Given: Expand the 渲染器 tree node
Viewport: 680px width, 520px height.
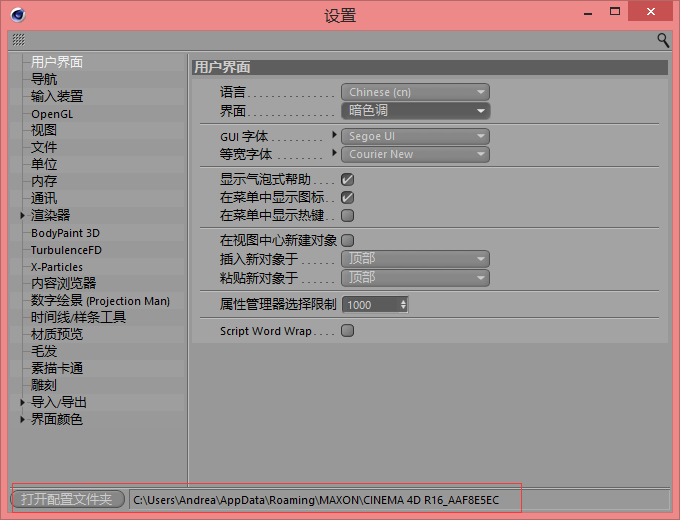Looking at the screenshot, I should coord(22,215).
